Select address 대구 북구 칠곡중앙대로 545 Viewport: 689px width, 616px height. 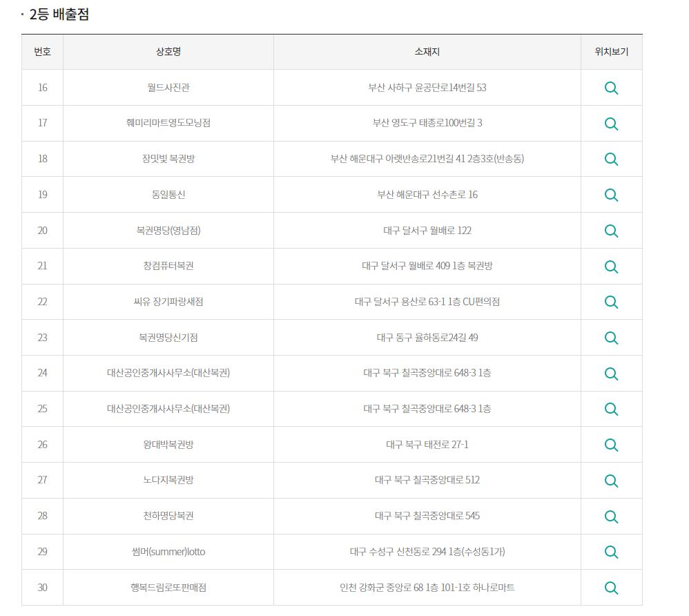(427, 516)
